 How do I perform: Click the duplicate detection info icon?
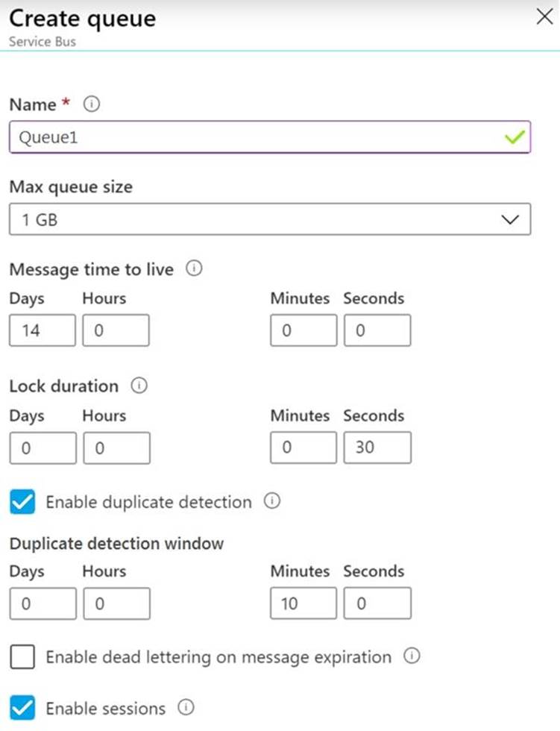tap(272, 501)
